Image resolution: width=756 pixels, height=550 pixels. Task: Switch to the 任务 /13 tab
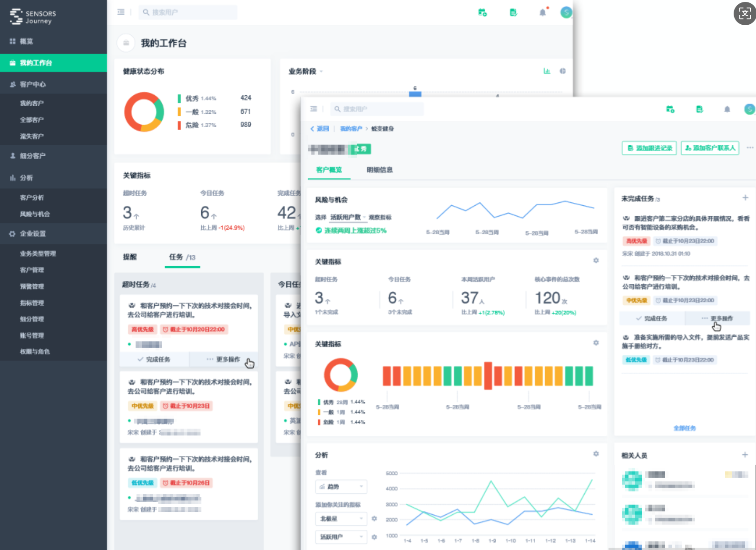coord(182,257)
